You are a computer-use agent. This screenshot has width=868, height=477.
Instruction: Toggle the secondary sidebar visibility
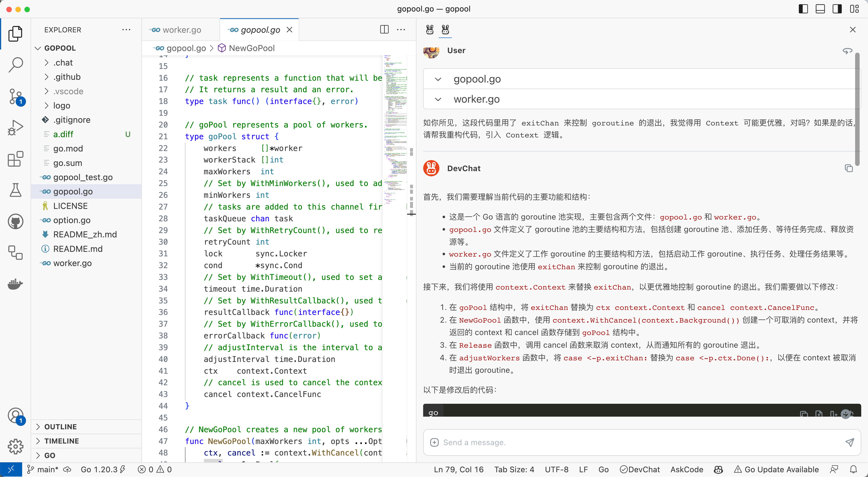[837, 9]
